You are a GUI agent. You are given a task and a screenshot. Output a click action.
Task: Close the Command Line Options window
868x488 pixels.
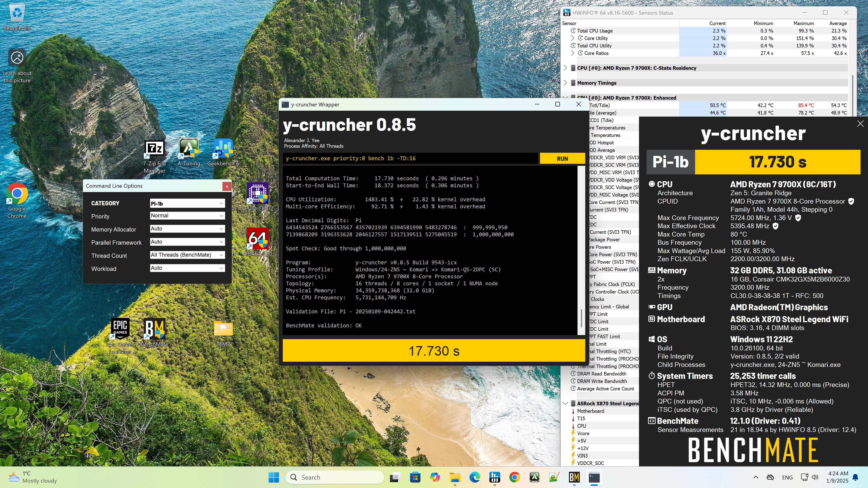click(x=227, y=186)
